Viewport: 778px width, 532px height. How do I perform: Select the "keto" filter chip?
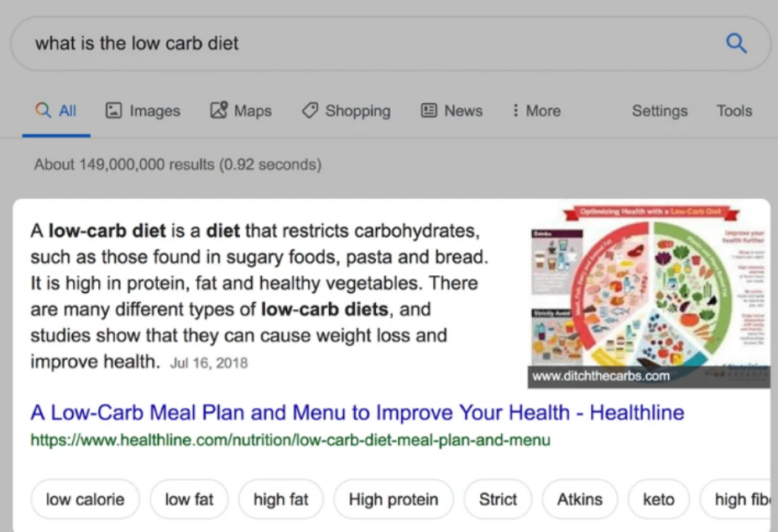[x=658, y=500]
